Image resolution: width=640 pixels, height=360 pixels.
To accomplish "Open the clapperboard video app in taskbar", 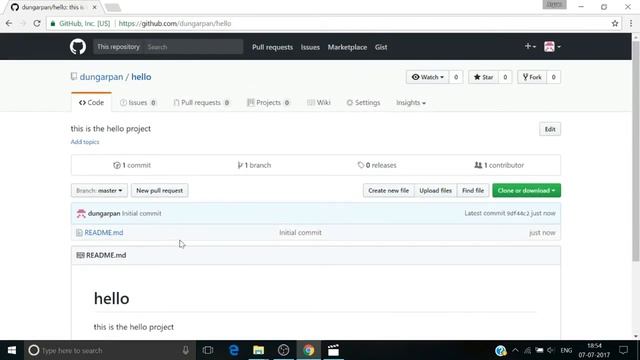I will (x=333, y=350).
